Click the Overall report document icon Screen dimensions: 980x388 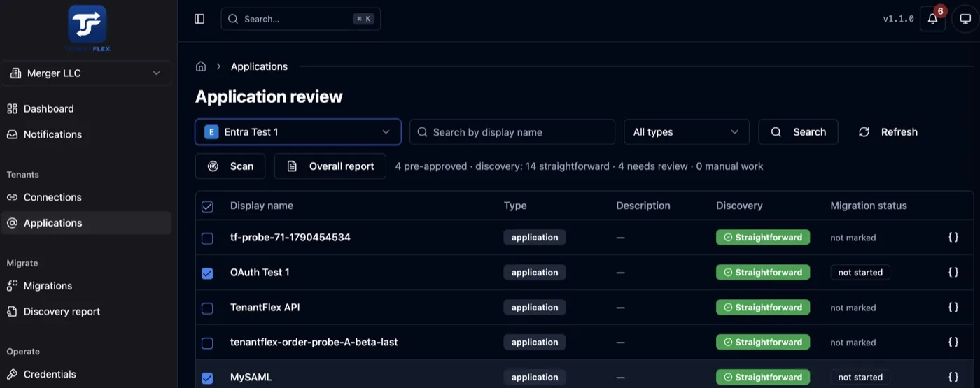[293, 166]
